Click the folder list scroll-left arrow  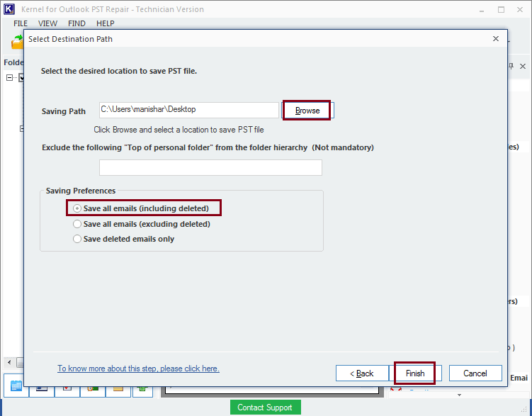click(9, 362)
